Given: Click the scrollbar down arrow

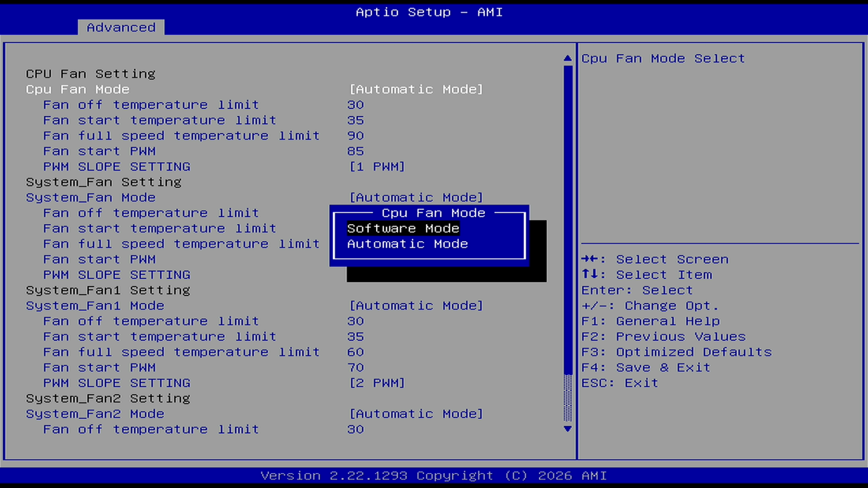Looking at the screenshot, I should pyautogui.click(x=567, y=429).
